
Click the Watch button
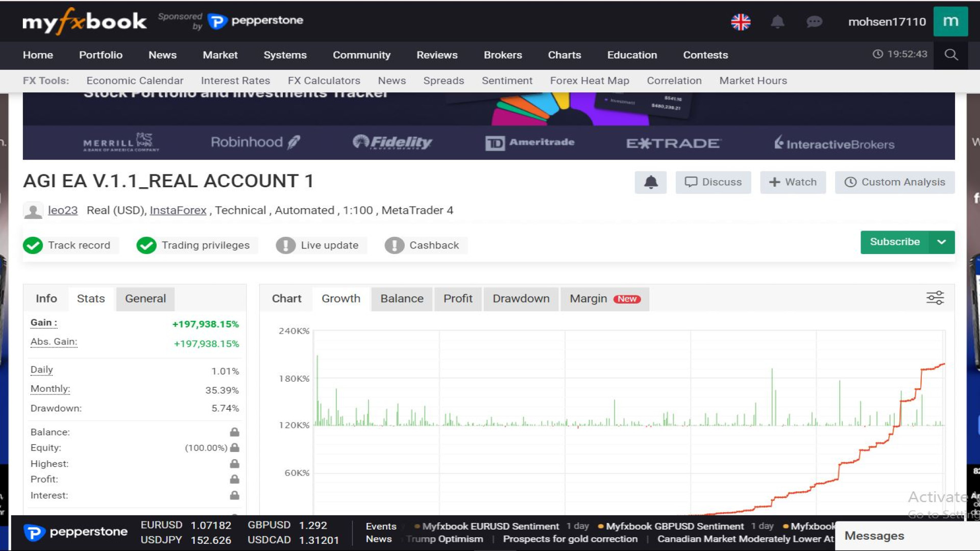click(793, 182)
